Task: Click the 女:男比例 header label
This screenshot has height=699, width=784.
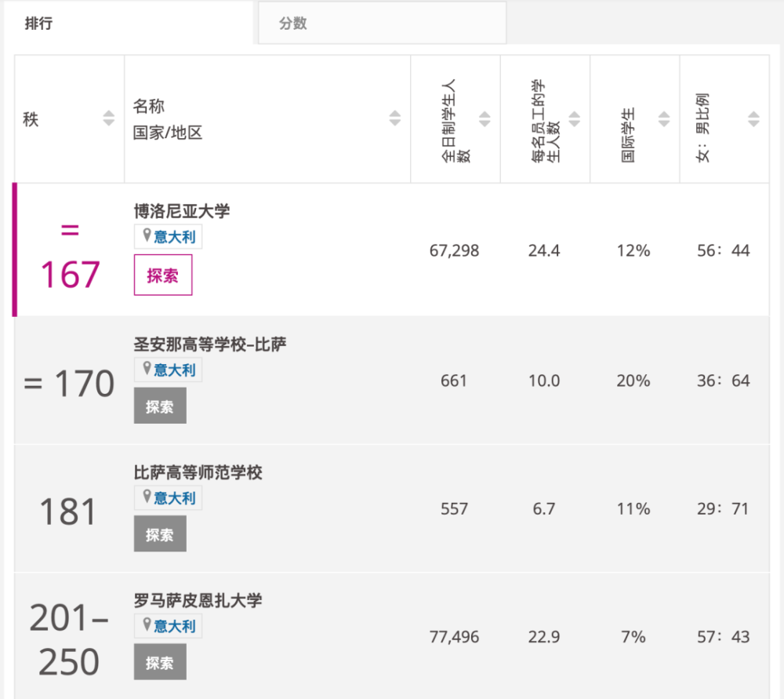Action: click(702, 127)
